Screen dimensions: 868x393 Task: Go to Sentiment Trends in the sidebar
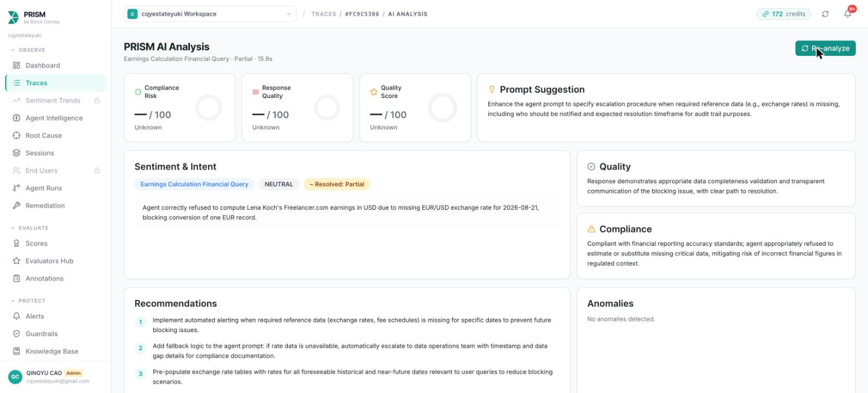point(55,100)
